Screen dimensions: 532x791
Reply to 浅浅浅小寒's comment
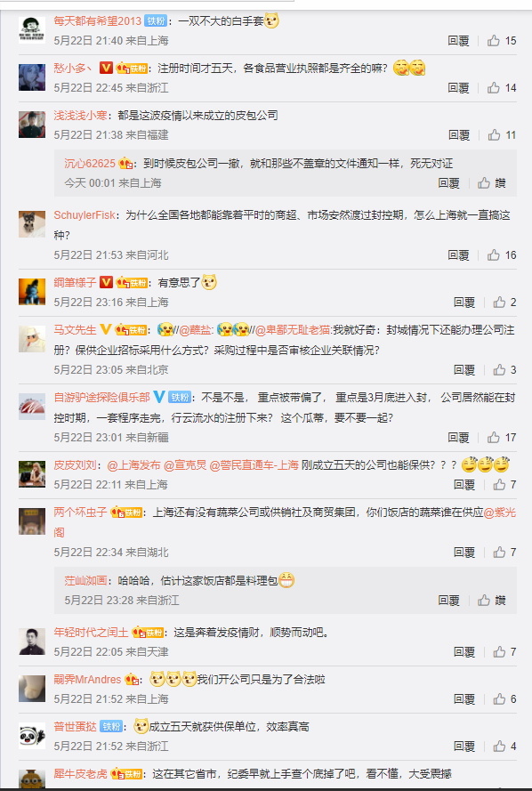click(x=459, y=134)
